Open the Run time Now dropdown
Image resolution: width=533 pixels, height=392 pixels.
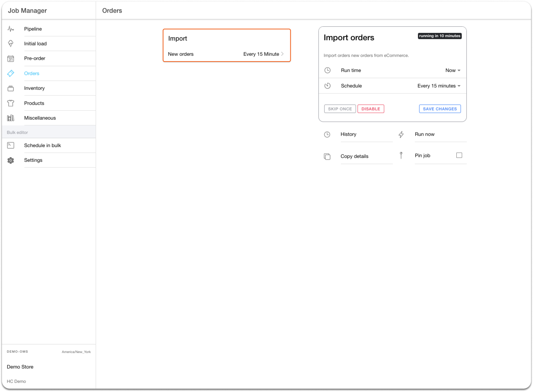click(453, 70)
